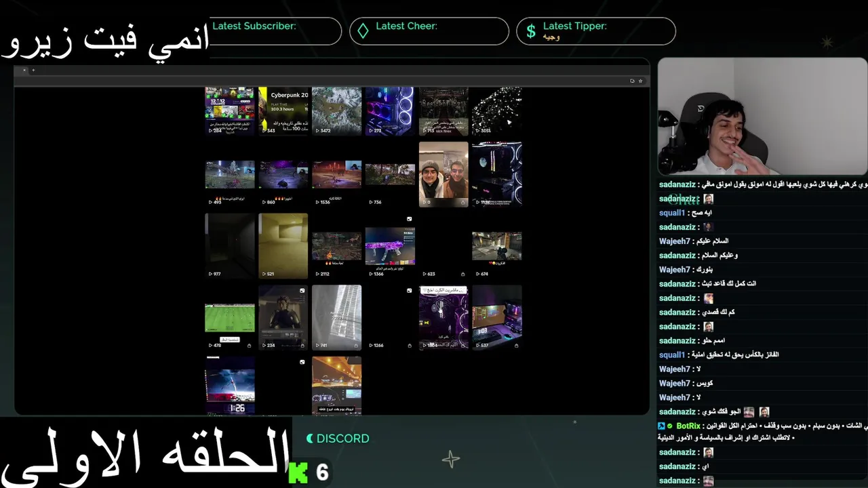Click Wajeeh7 beside the 'كويس' message
Viewport: 868px width, 488px height.
[x=675, y=384]
